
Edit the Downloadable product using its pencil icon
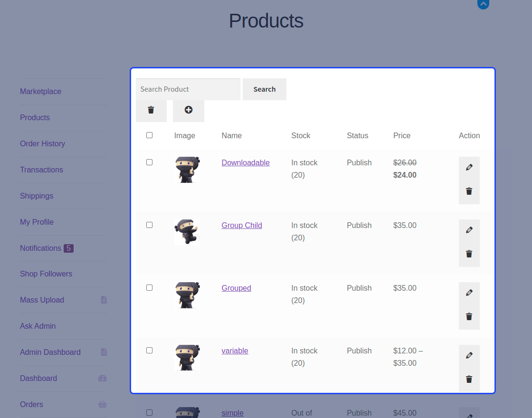[x=469, y=167]
